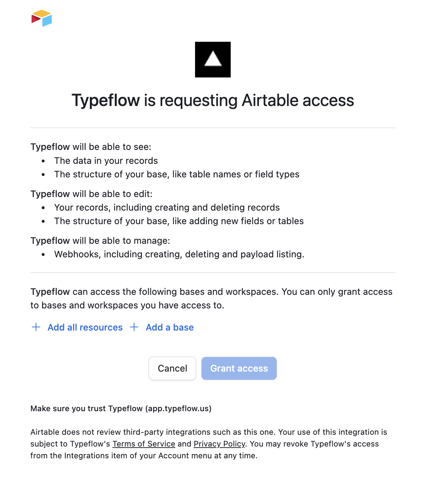Click the 'Typeflow is requesting Airtable access' heading
The image size is (440, 504).
pos(213,100)
